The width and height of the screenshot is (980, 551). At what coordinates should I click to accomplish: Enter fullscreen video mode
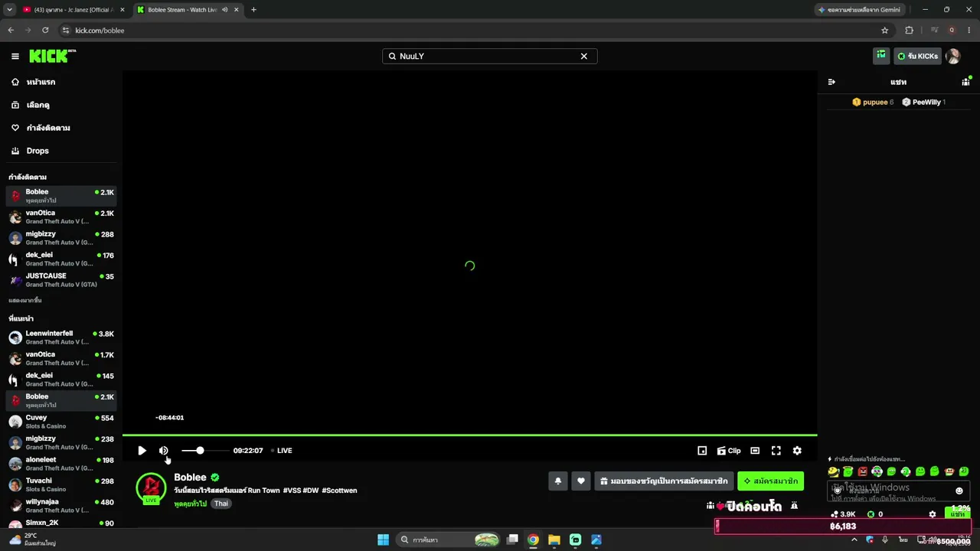(776, 451)
